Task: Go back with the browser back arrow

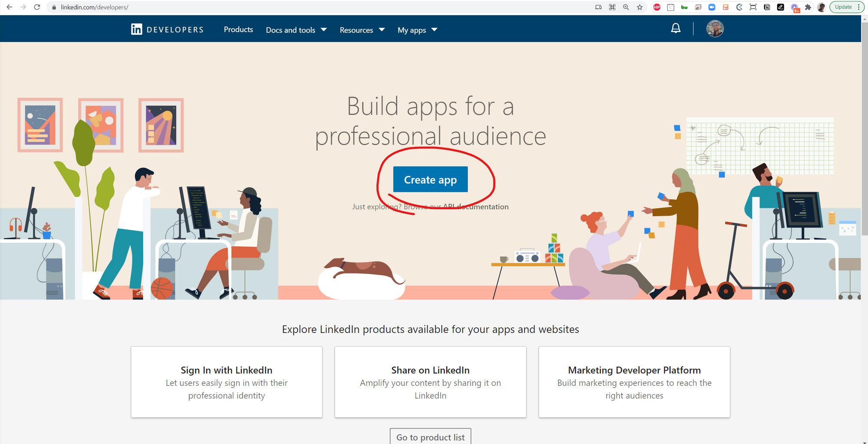Action: (10, 7)
